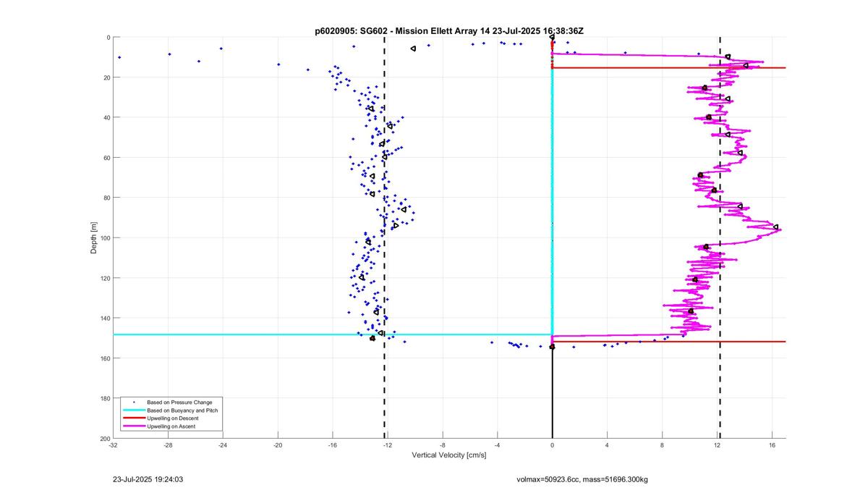
Task: Click the depth-axis tick label 140
Action: pyautogui.click(x=105, y=319)
